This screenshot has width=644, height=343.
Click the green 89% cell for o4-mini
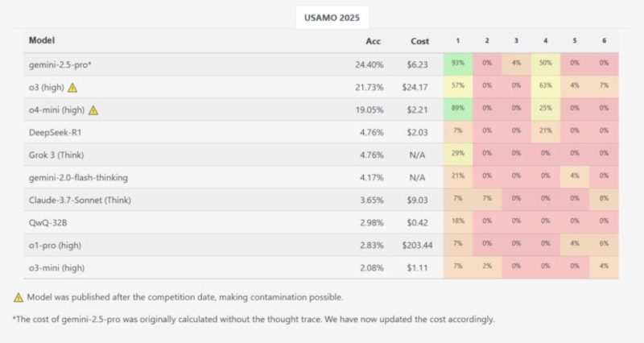(x=458, y=110)
